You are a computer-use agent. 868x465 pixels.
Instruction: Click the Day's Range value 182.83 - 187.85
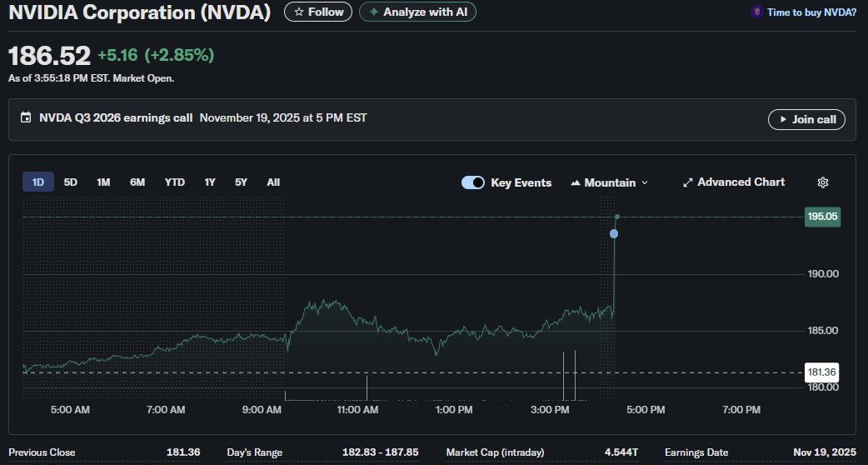tap(381, 452)
